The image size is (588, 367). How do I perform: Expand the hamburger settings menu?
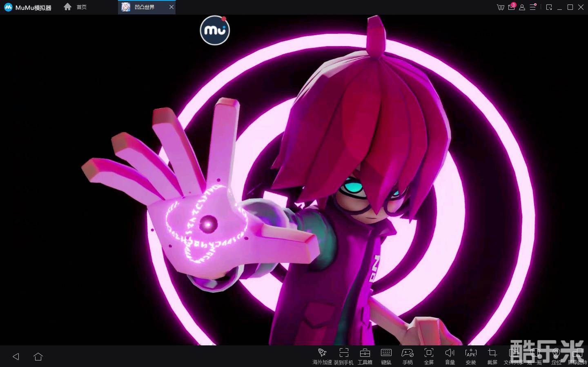(x=533, y=7)
